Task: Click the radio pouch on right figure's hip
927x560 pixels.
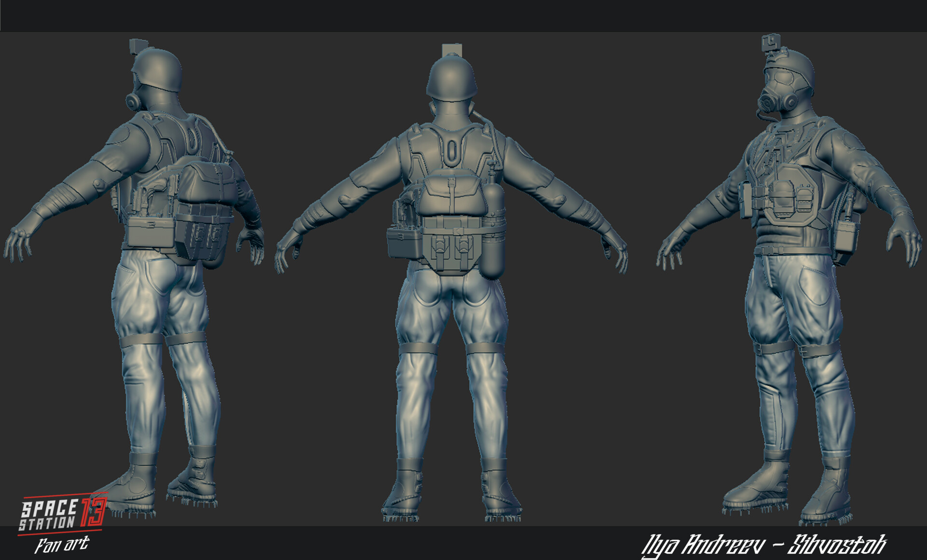Action: (846, 237)
